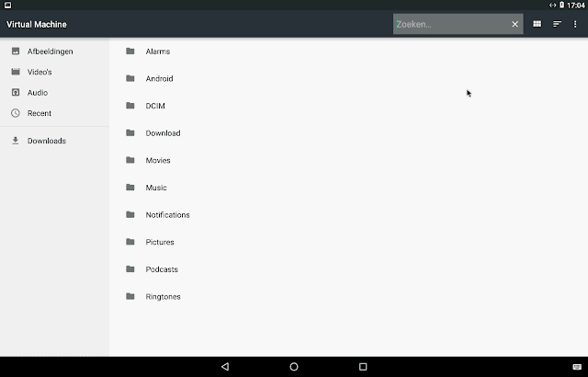Clear the search field with X

(x=514, y=24)
